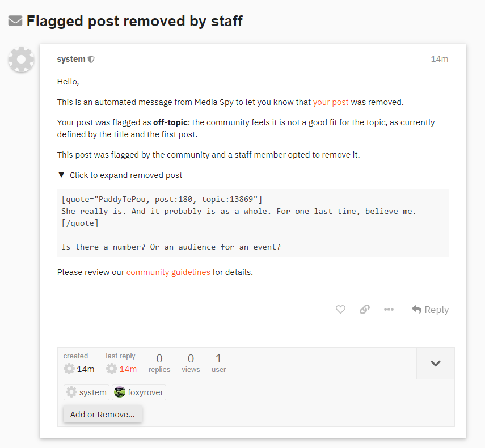Click the 14m post timestamp
Viewport: 485px width, 448px height.
[439, 60]
